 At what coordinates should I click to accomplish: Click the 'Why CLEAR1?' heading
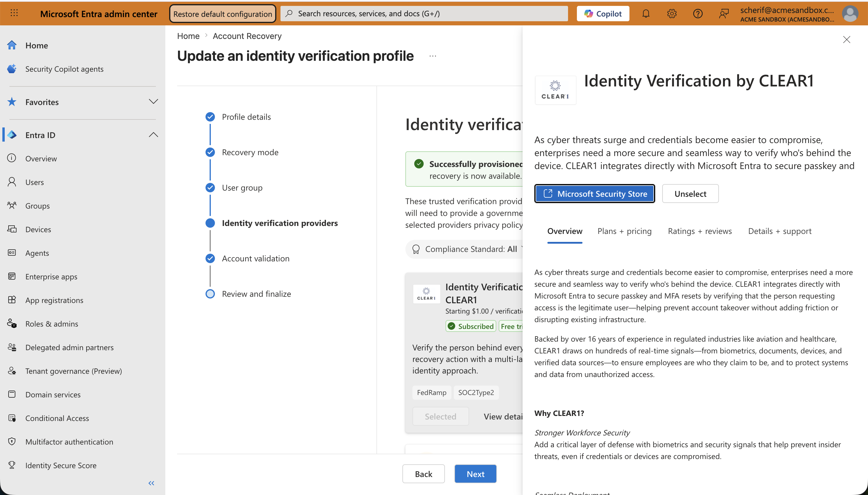[559, 413]
